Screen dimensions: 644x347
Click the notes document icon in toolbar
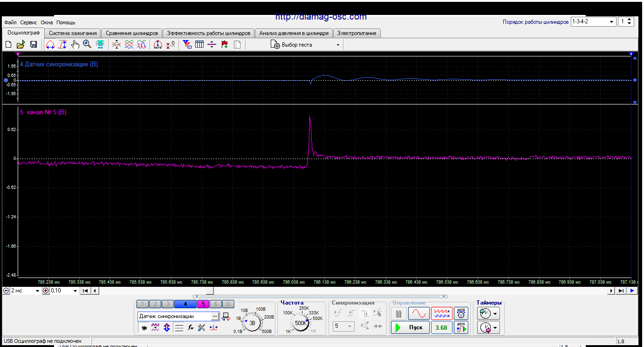[x=237, y=45]
